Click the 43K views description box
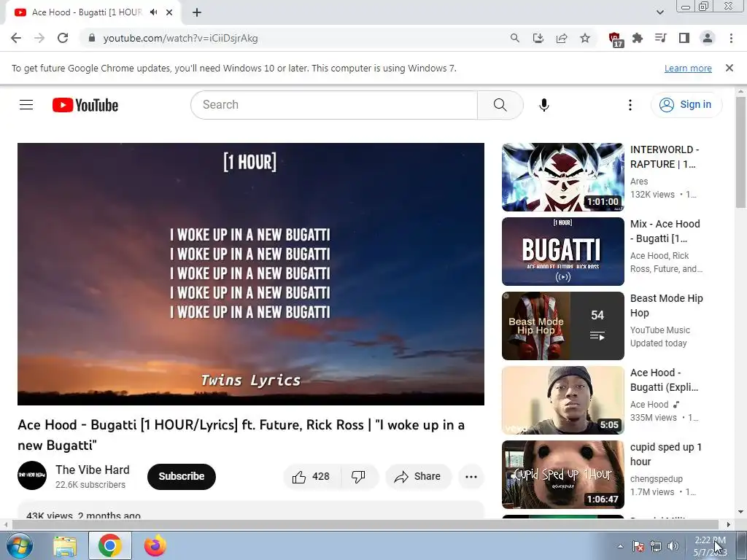This screenshot has width=747, height=560. tap(251, 510)
